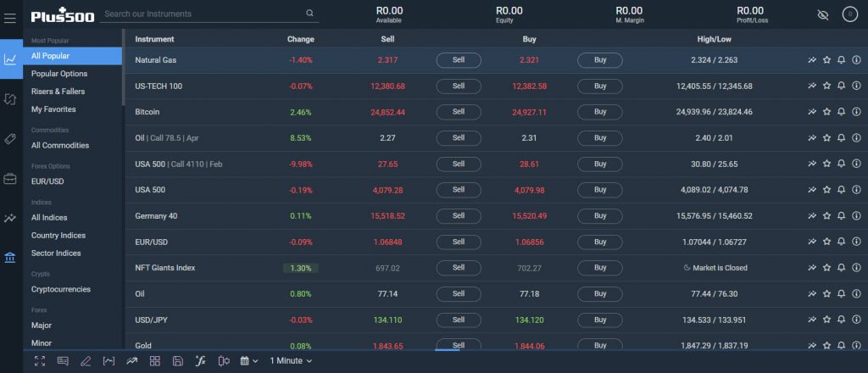Open the notifications counter circle

point(849,14)
